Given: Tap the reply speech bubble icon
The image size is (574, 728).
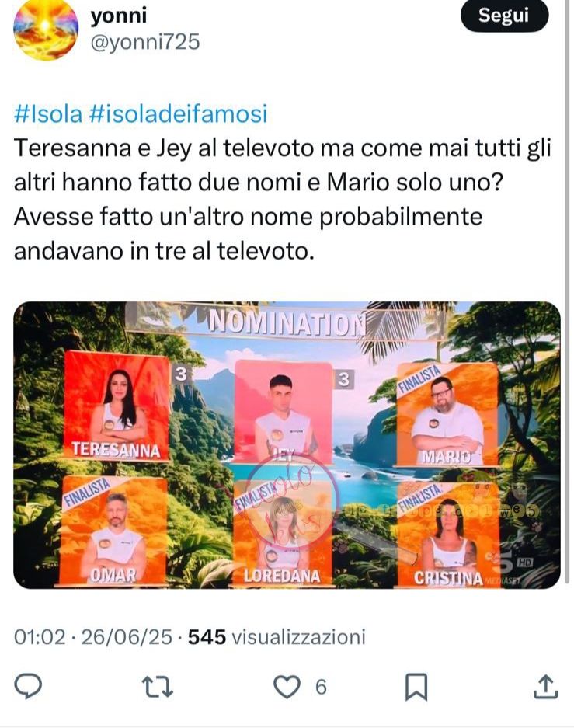Looking at the screenshot, I should (x=28, y=686).
